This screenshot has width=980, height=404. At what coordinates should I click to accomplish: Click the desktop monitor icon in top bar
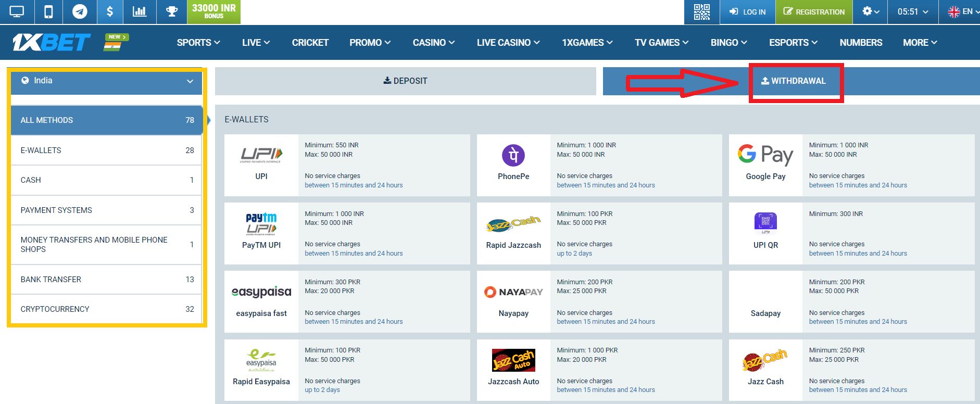pos(17,11)
